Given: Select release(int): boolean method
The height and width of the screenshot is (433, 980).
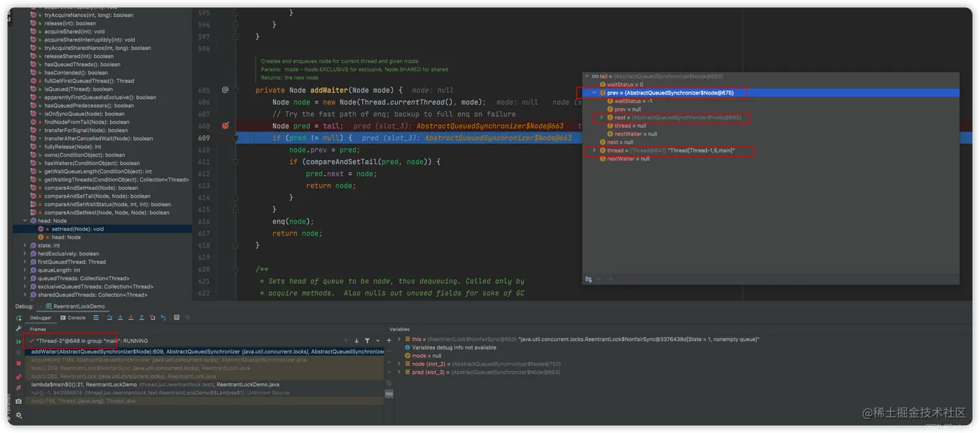Looking at the screenshot, I should (70, 23).
